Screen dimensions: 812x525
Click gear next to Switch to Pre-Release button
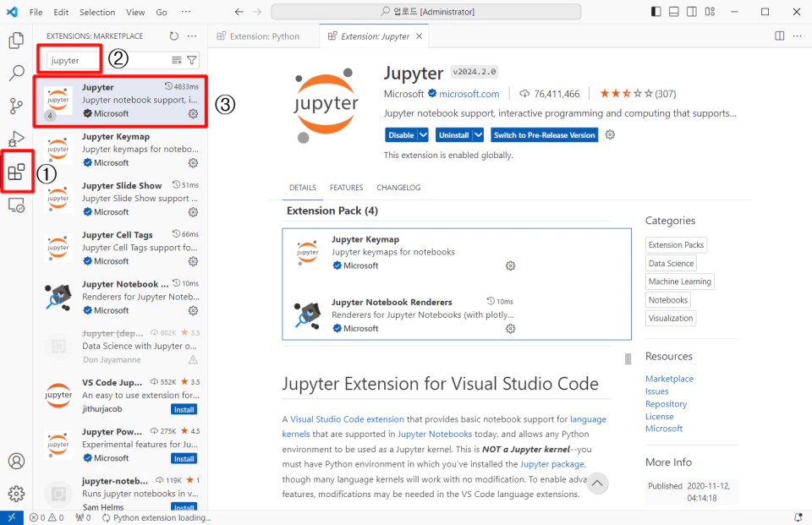tap(610, 134)
